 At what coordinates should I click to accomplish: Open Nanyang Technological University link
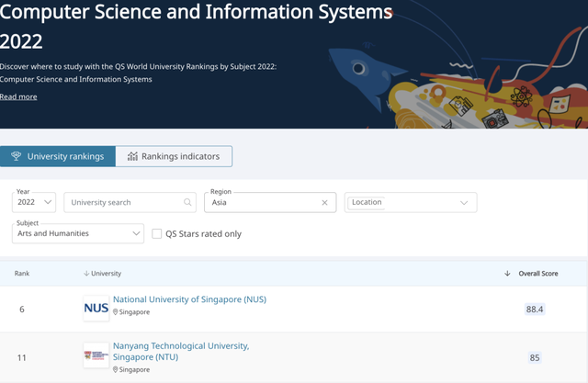(x=181, y=351)
